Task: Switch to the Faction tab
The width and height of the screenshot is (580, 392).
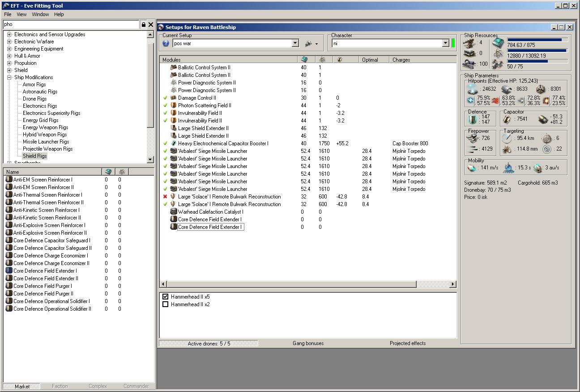Action: [60, 386]
